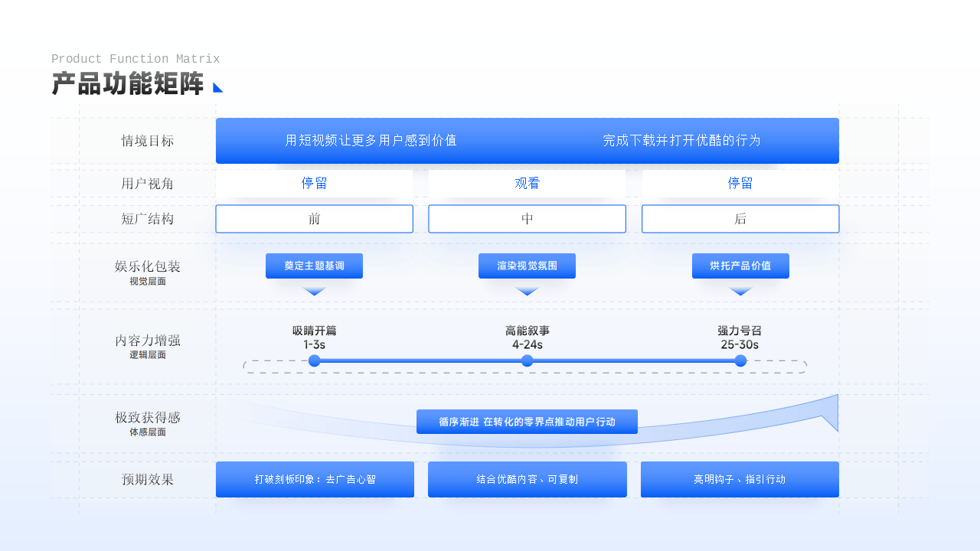Select the 后 structure box

pos(740,219)
